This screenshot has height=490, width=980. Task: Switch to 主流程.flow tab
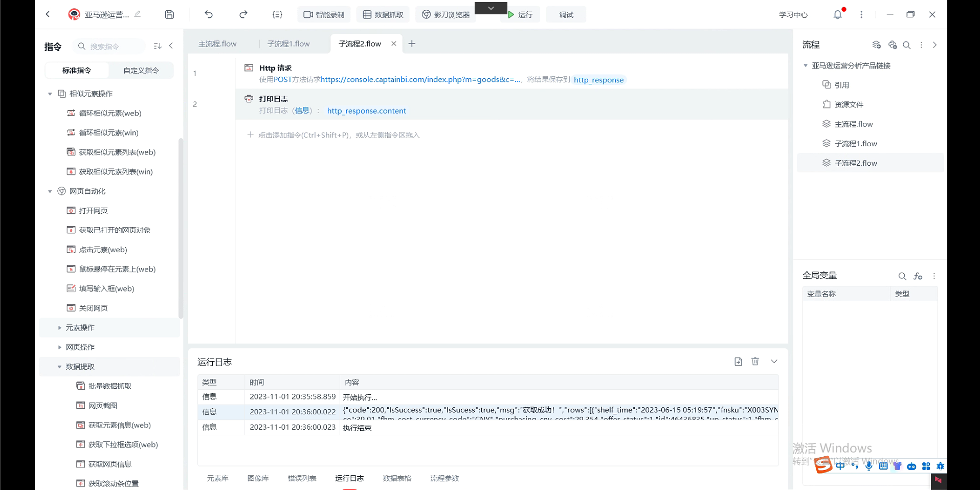click(217, 44)
